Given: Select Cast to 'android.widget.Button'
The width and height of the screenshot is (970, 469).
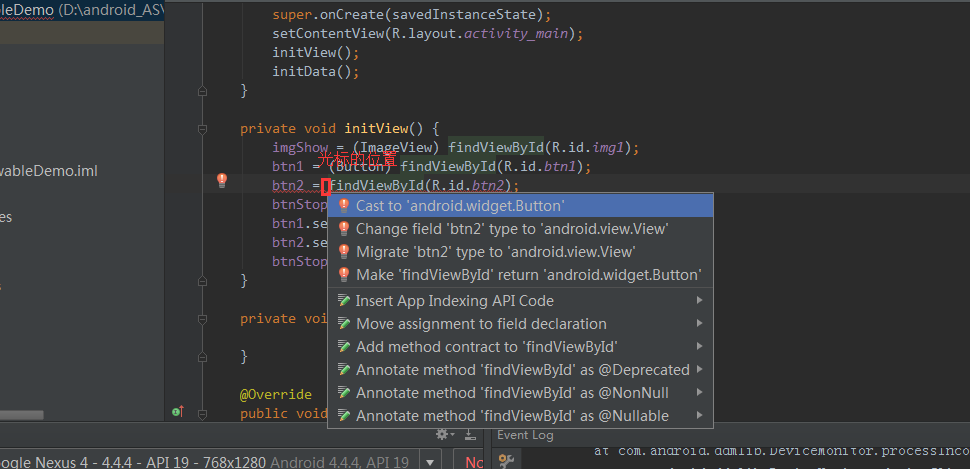Looking at the screenshot, I should tap(460, 205).
